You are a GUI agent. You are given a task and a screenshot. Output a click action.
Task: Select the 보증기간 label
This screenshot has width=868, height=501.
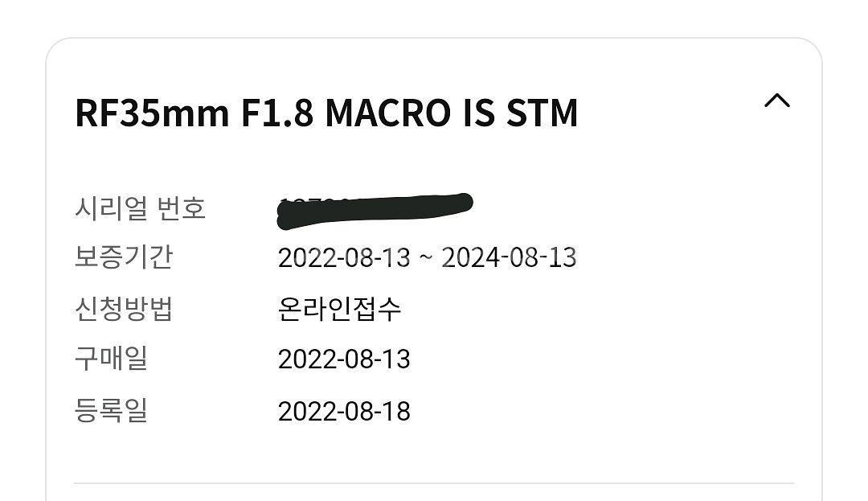(x=124, y=257)
